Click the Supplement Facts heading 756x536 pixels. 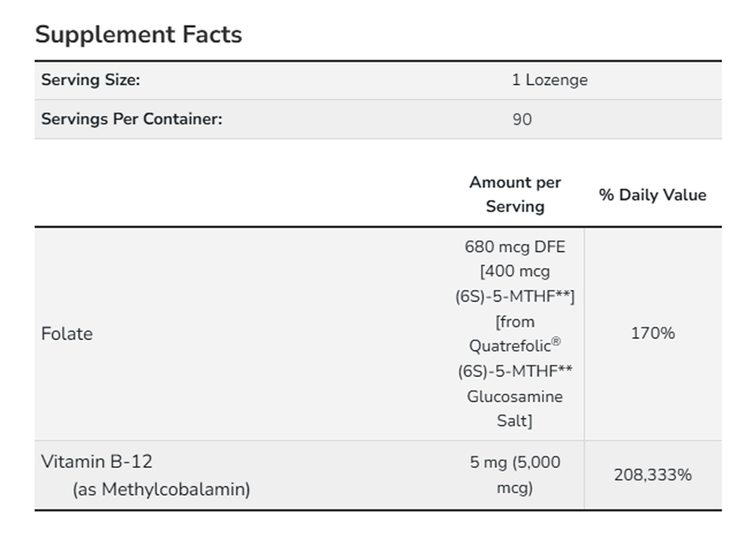click(139, 35)
